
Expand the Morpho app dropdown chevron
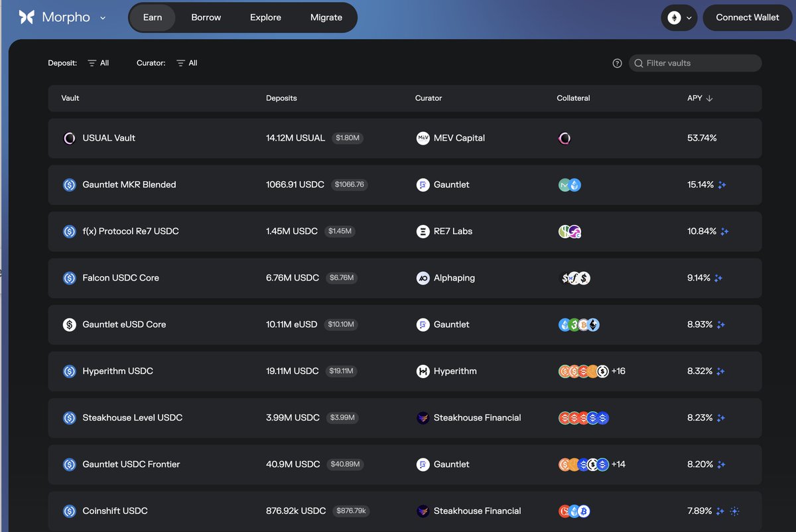(103, 18)
